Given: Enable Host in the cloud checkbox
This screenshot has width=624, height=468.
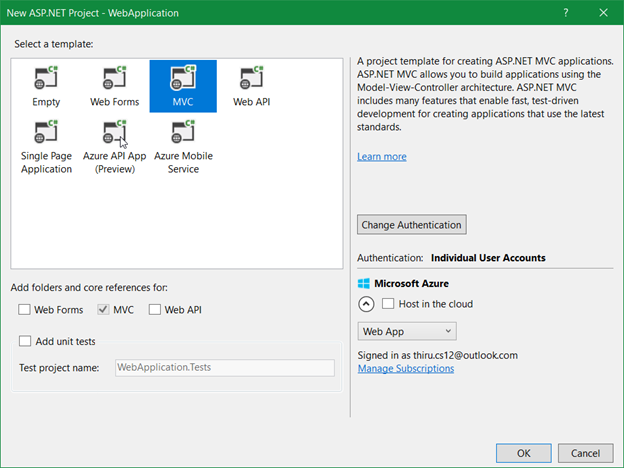Looking at the screenshot, I should (388, 304).
